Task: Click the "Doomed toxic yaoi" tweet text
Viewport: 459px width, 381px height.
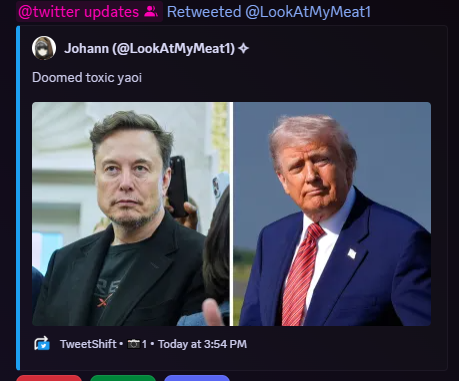Action: 87,77
